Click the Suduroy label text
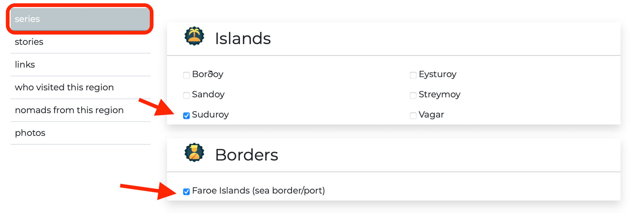This screenshot has width=644, height=213. tap(210, 115)
